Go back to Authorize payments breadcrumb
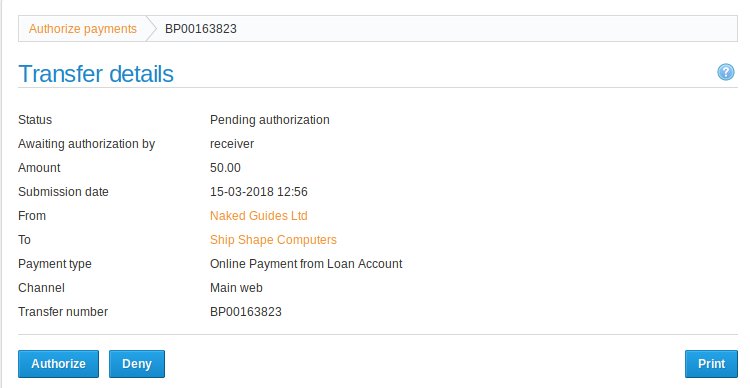Image resolution: width=750 pixels, height=388 pixels. (x=83, y=29)
